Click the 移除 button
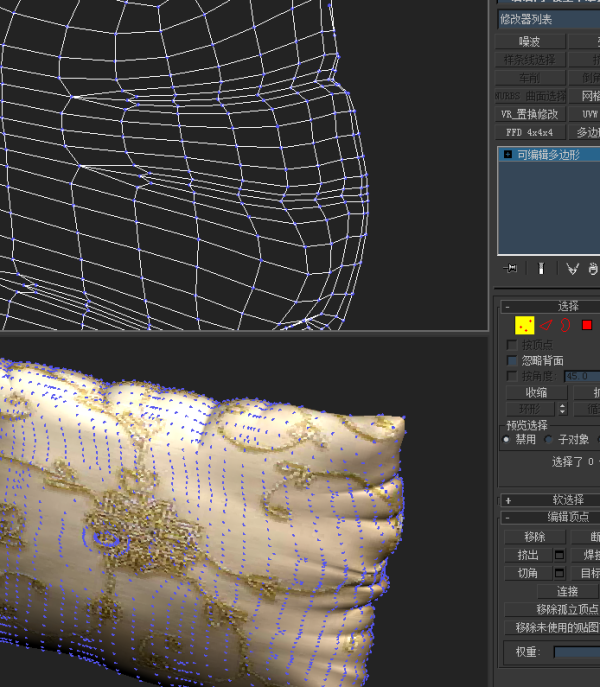This screenshot has height=687, width=600. (535, 537)
